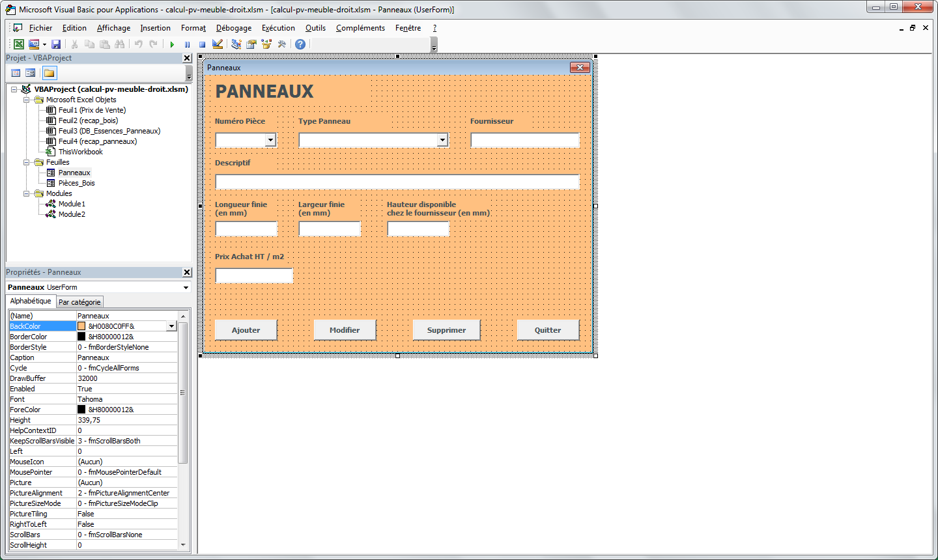Click the Save icon in the toolbar
The height and width of the screenshot is (560, 938).
coord(56,44)
